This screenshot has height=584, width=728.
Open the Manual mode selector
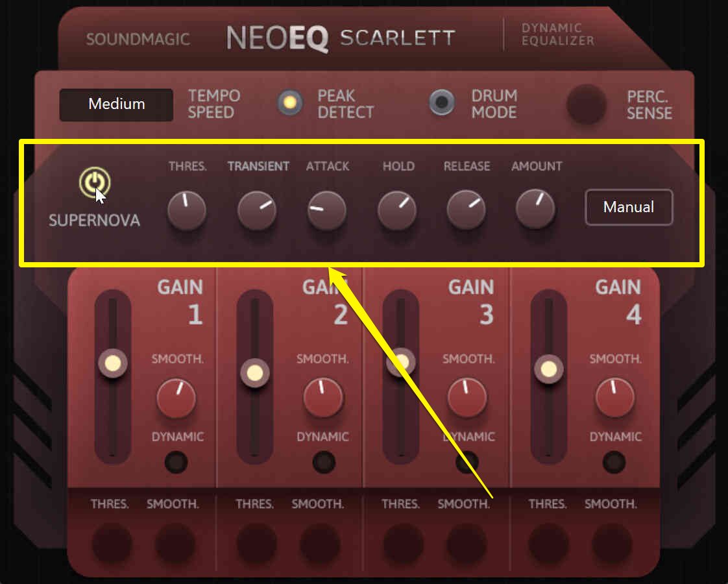click(x=629, y=207)
